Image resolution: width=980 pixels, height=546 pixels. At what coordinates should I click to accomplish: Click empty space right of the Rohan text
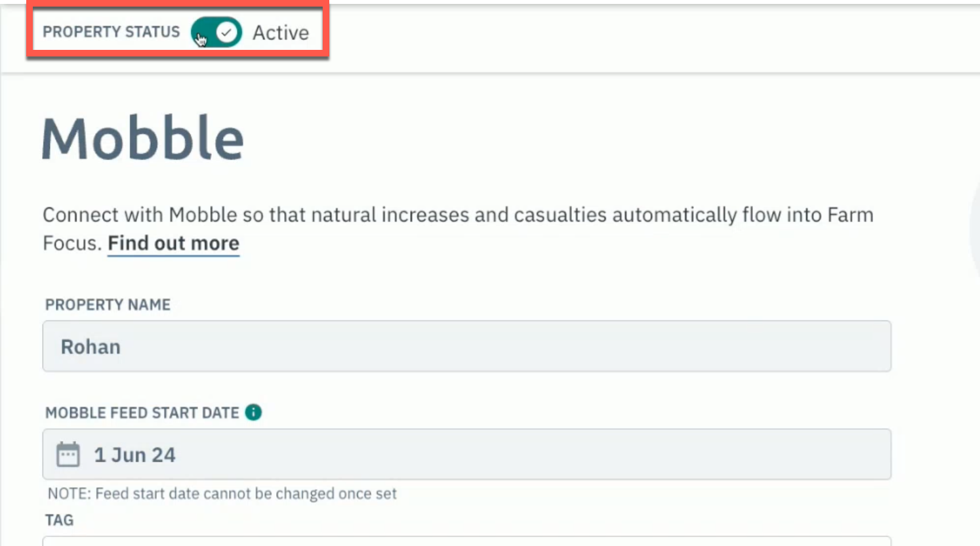tap(505, 346)
